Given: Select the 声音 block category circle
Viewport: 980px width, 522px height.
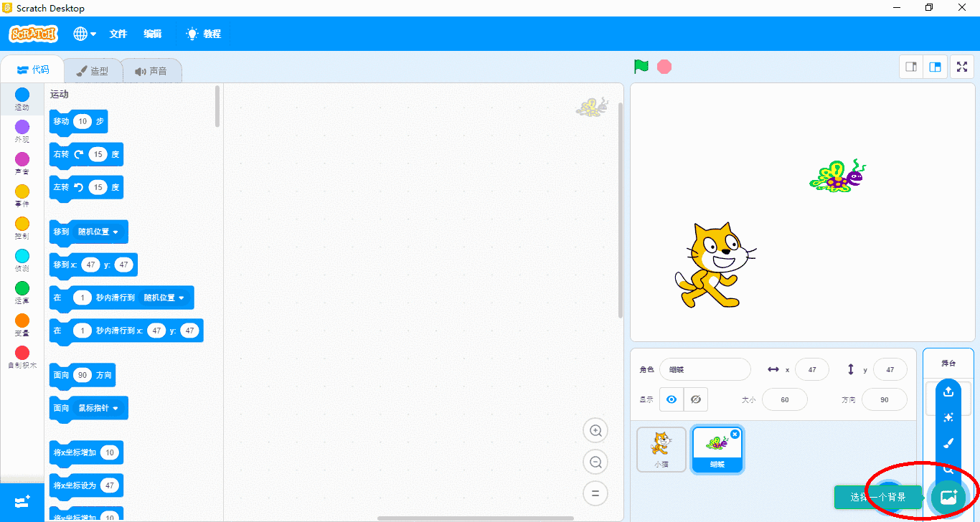Looking at the screenshot, I should (22, 159).
